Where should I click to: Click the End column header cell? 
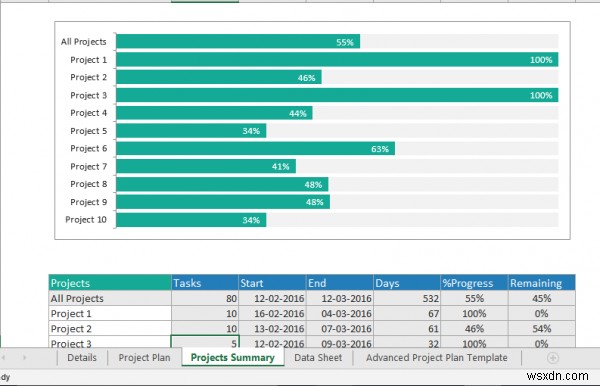pyautogui.click(x=339, y=283)
